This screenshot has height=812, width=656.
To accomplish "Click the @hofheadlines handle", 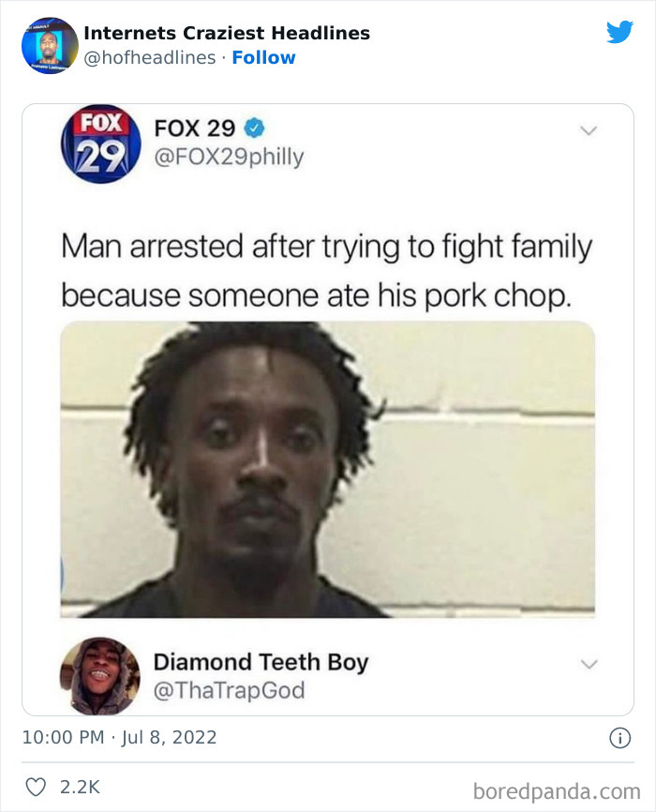I will coord(150,57).
